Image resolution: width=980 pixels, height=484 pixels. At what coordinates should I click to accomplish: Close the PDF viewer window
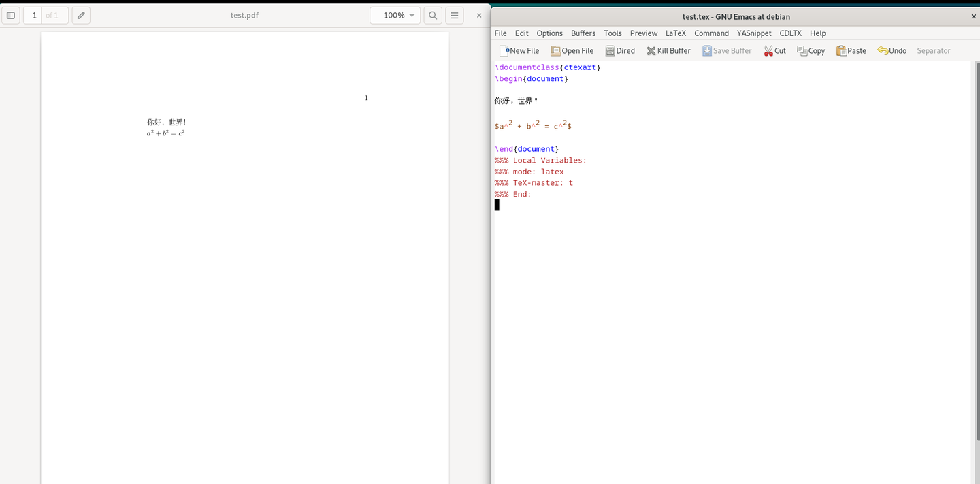pos(479,15)
